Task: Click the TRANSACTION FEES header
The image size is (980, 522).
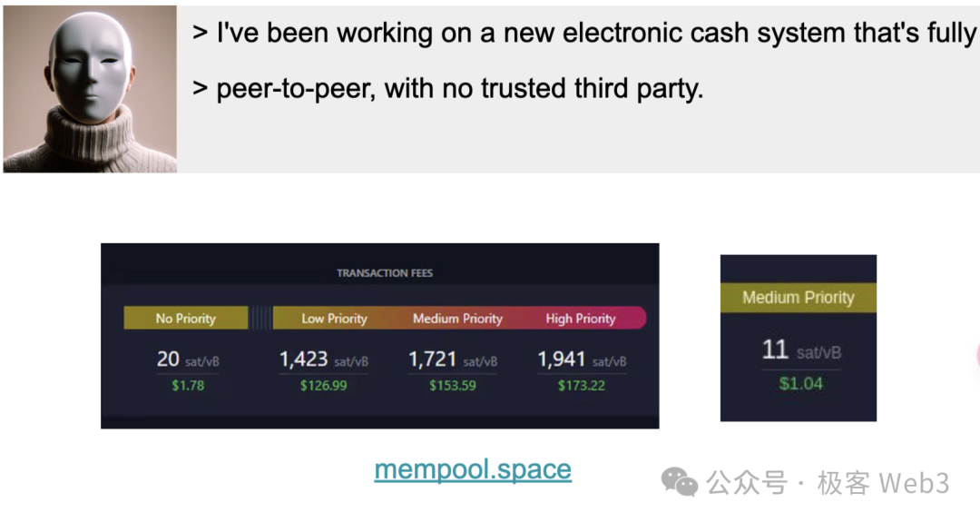Action: [x=385, y=273]
